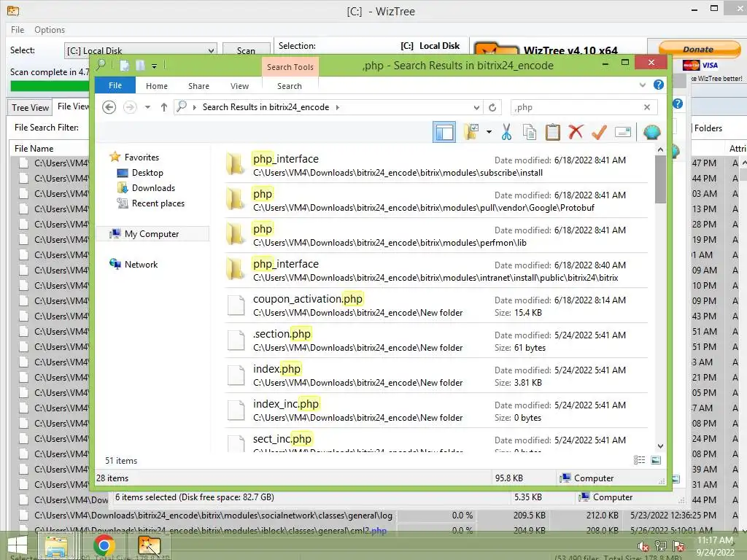
Task: Click WizTree icon on the taskbar
Action: pos(149,545)
